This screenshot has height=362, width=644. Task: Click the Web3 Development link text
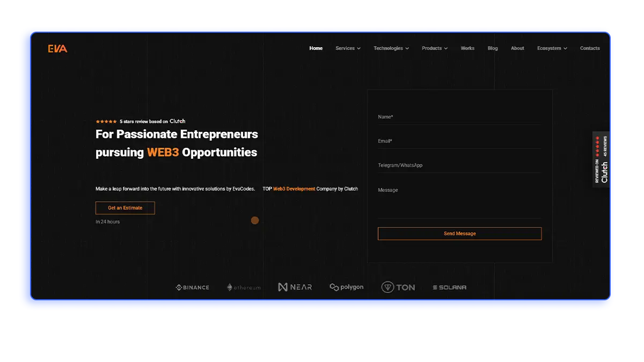[x=294, y=189]
